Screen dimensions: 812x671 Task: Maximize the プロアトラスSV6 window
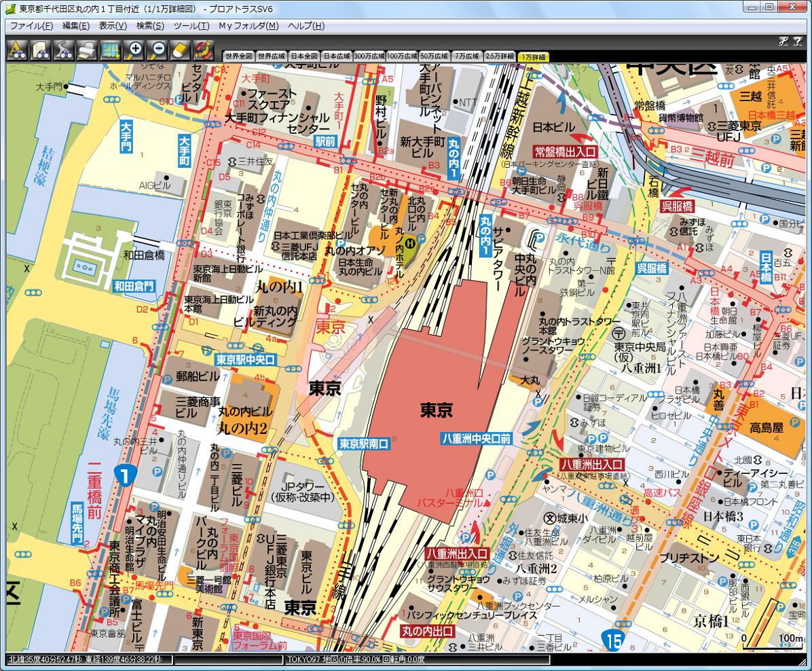[x=769, y=7]
